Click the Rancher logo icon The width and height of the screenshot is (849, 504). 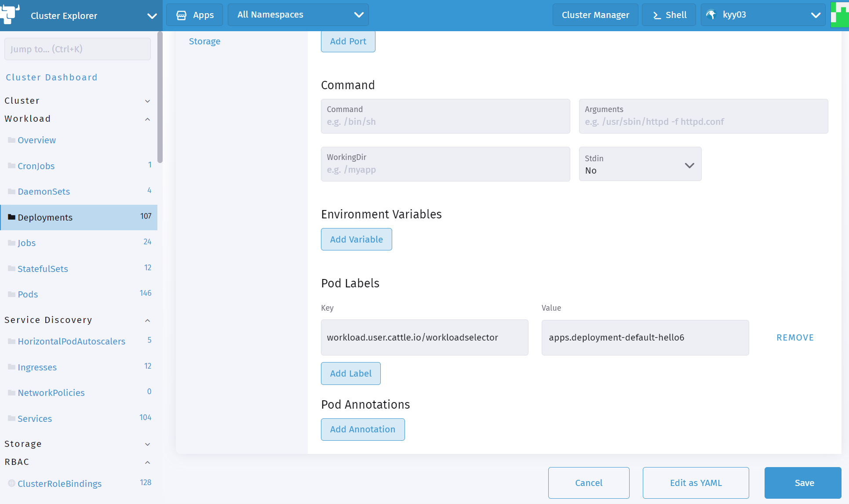pos(10,14)
